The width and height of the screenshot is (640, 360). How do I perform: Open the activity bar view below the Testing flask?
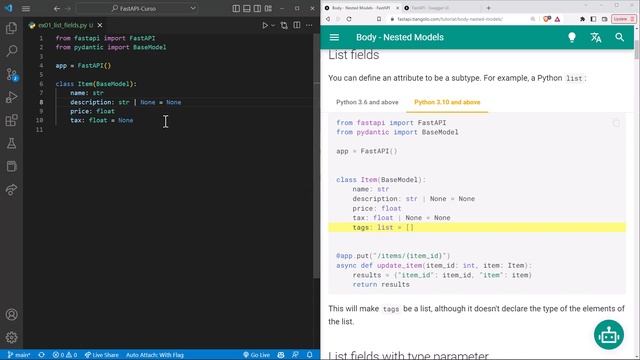click(x=11, y=166)
